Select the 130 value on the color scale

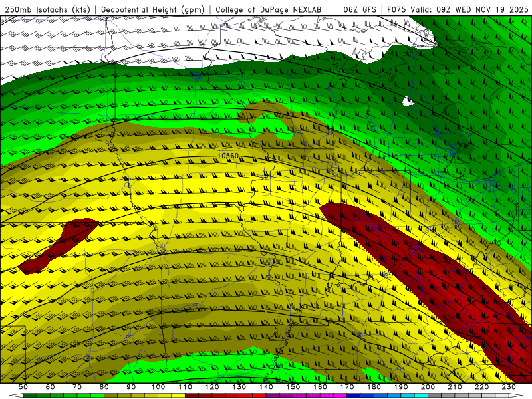(x=239, y=387)
